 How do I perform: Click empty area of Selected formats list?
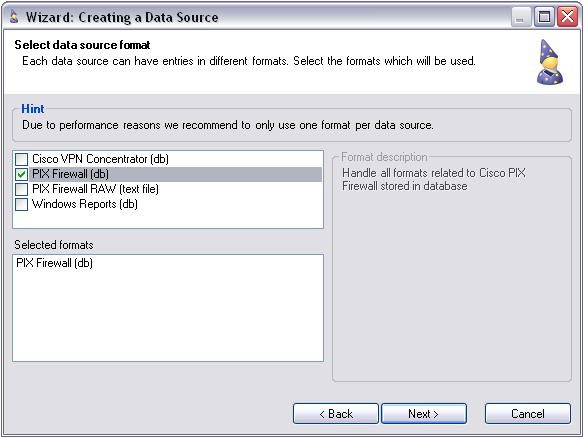pyautogui.click(x=168, y=315)
